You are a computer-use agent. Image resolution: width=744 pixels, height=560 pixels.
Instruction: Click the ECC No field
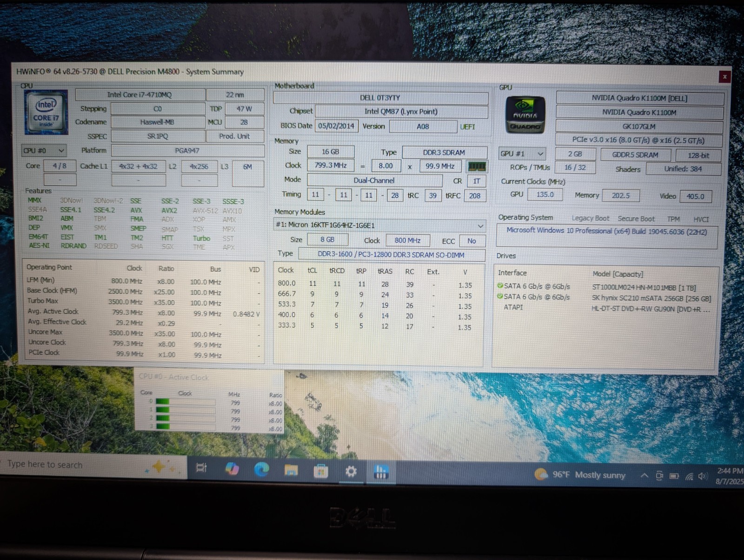(x=472, y=241)
